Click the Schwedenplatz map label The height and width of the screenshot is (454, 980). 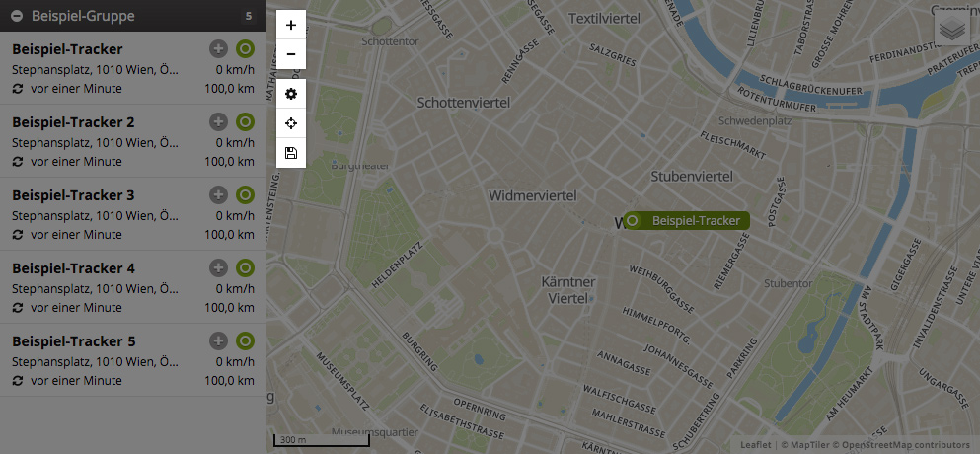[756, 120]
